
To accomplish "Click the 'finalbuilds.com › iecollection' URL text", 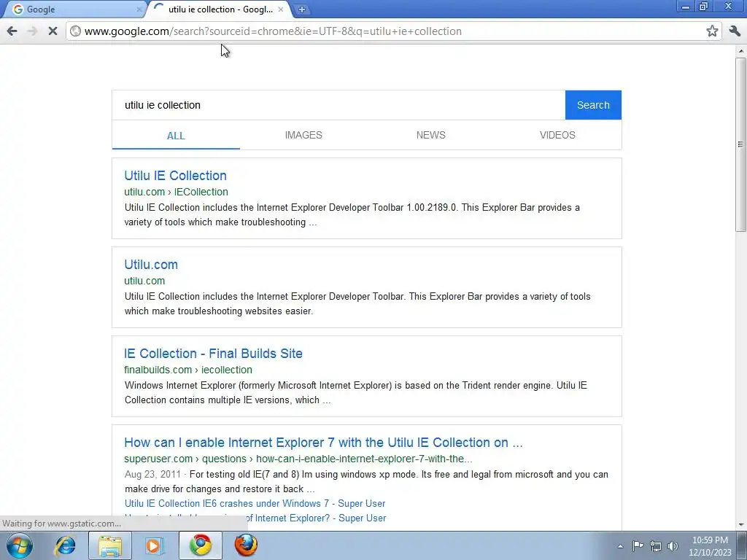I will (188, 370).
